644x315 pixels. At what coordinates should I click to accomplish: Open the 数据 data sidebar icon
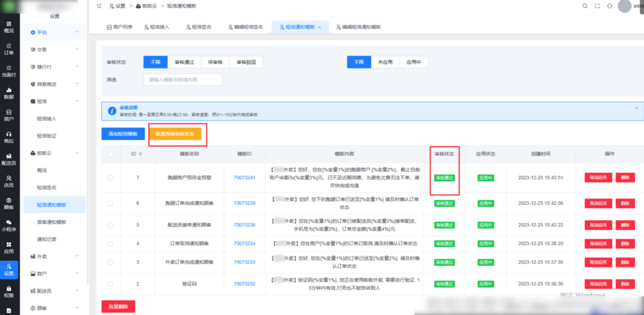(x=9, y=93)
